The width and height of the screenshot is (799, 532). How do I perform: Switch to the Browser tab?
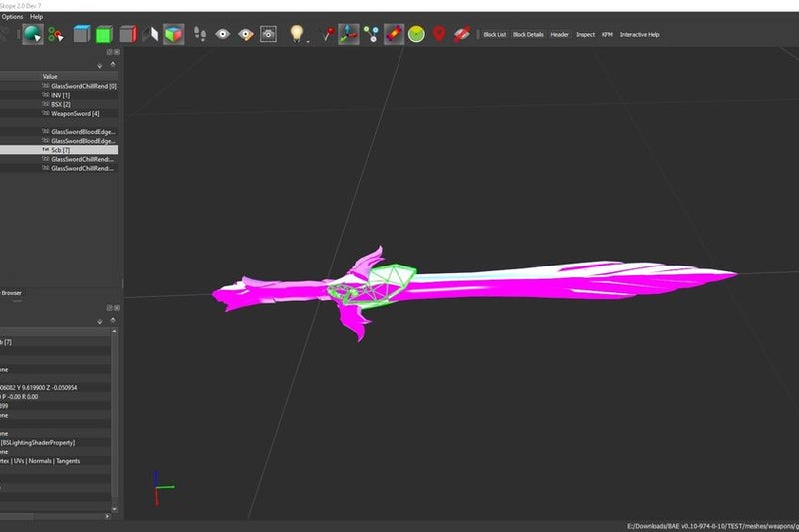click(x=11, y=293)
